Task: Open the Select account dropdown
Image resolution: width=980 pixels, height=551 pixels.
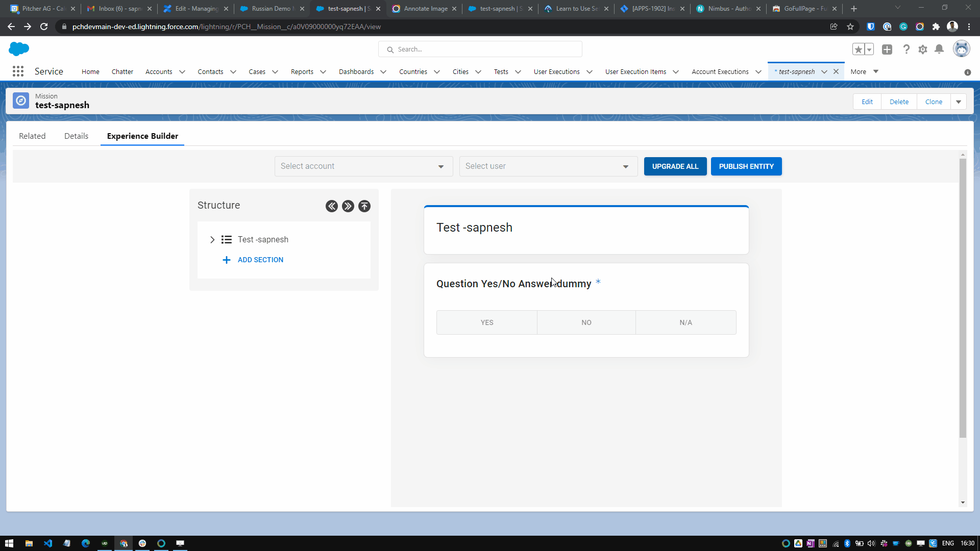Action: coord(363,166)
